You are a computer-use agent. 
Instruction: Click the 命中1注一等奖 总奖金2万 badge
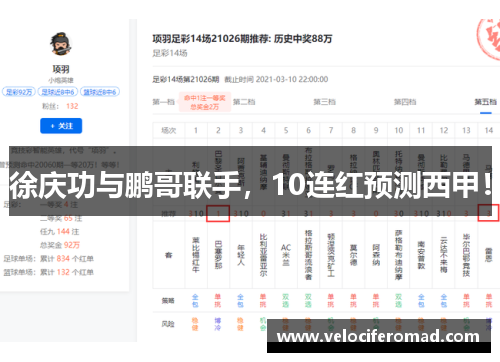205,102
